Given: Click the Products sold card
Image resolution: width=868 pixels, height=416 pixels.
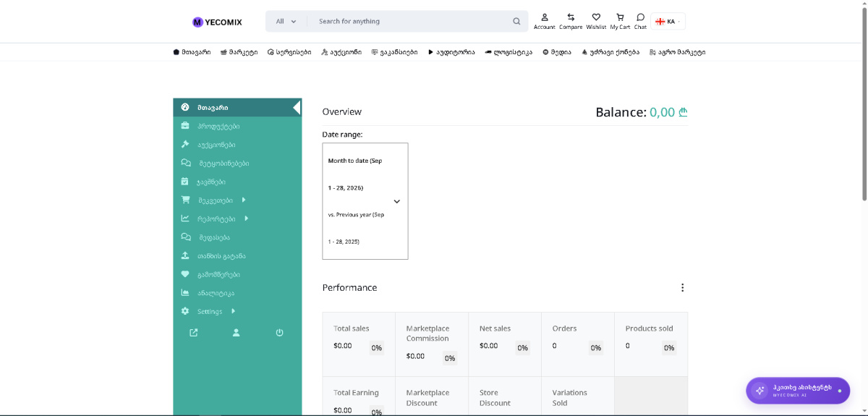Looking at the screenshot, I should pyautogui.click(x=651, y=344).
